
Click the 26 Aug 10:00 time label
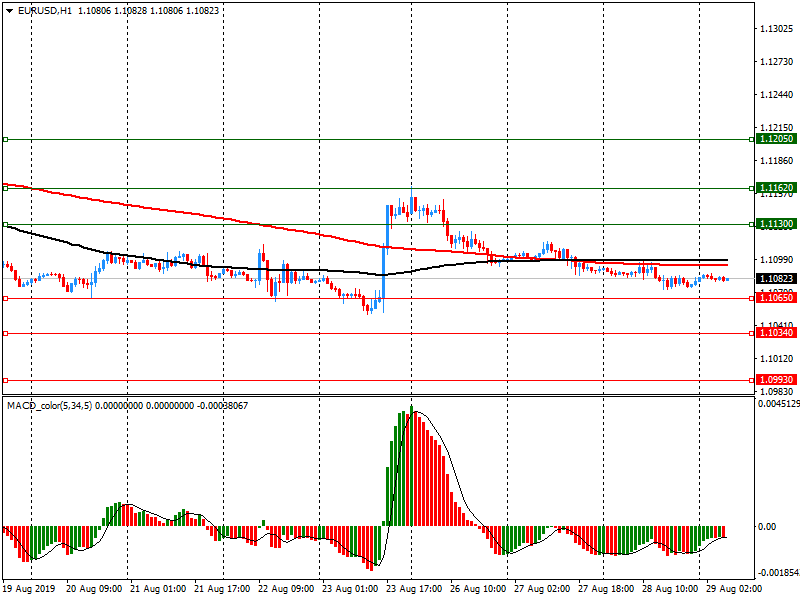click(x=478, y=589)
